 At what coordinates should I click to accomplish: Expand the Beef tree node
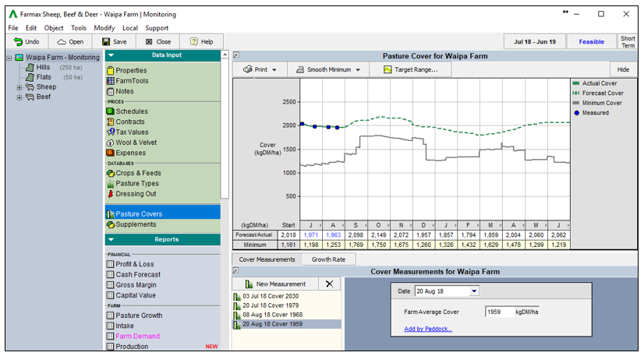pos(19,97)
